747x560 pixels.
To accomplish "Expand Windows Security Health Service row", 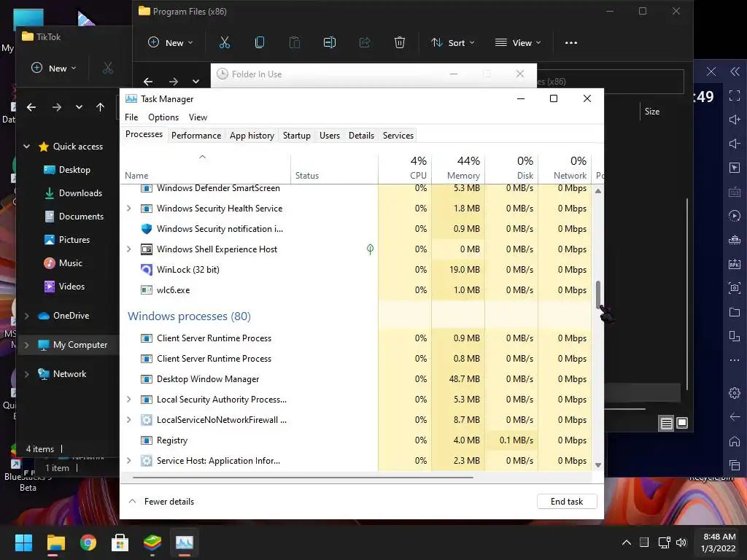I will coord(128,208).
